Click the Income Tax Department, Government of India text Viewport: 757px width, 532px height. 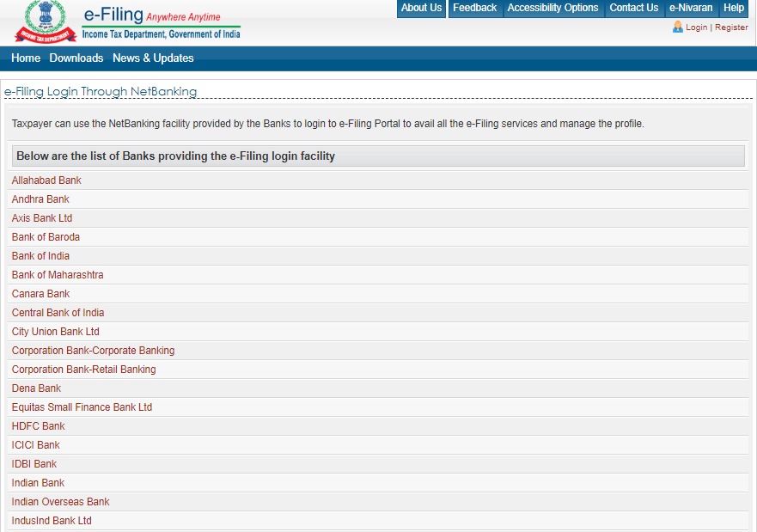tap(162, 34)
